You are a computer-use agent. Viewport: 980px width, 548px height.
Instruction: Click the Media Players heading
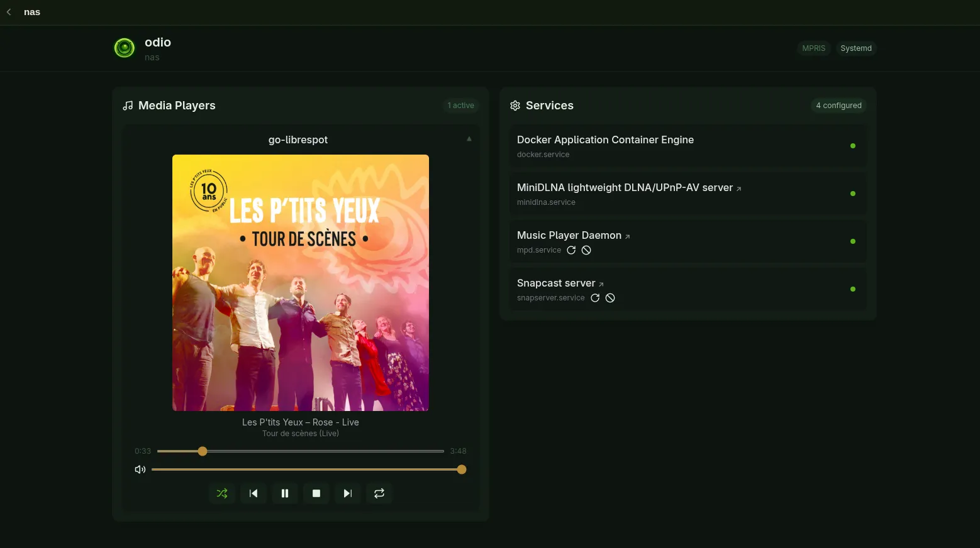coord(177,106)
